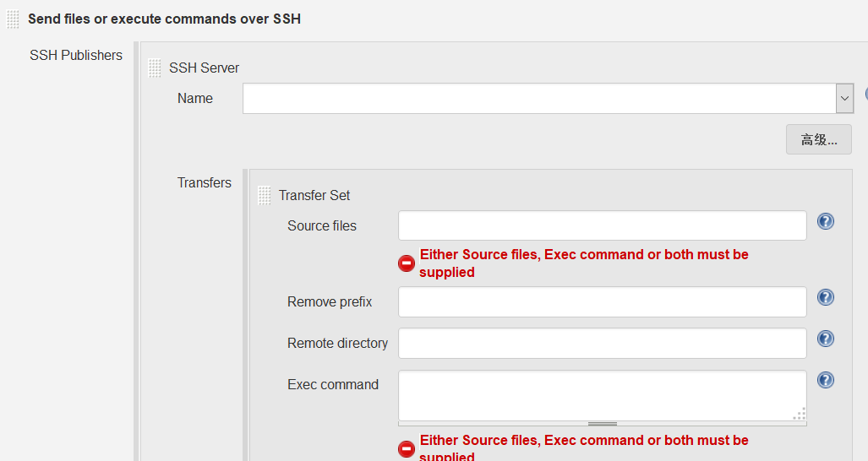868x461 pixels.
Task: Click the Exec command textarea resize bar
Action: coord(603,424)
